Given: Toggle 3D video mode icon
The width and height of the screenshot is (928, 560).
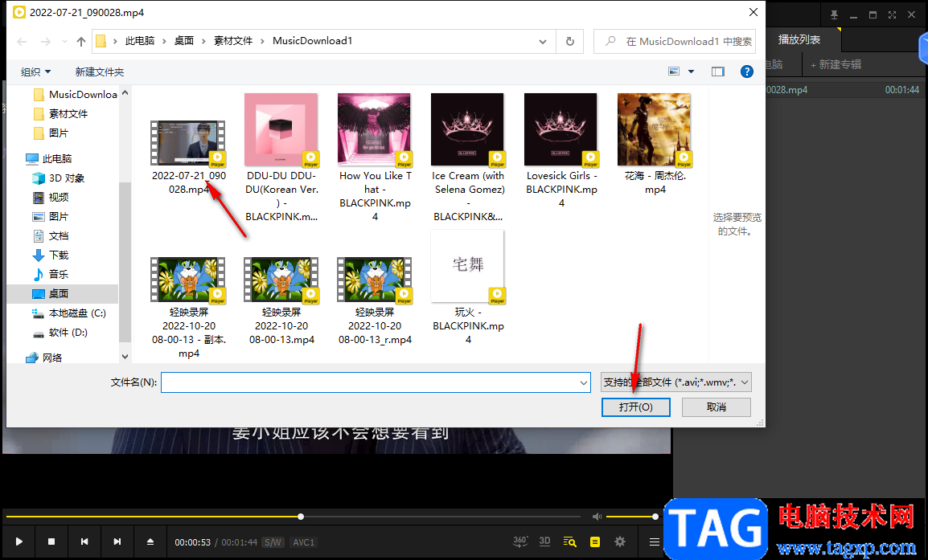Looking at the screenshot, I should [x=545, y=542].
